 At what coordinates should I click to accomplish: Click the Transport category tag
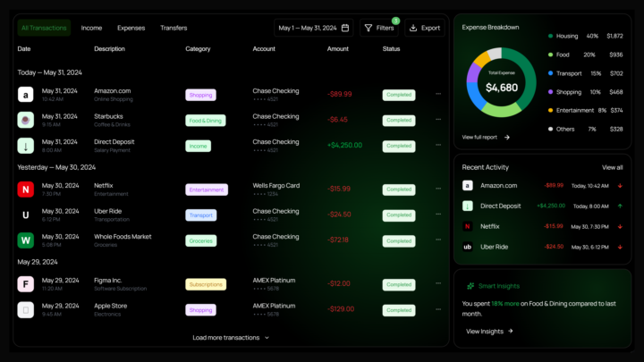pyautogui.click(x=201, y=215)
